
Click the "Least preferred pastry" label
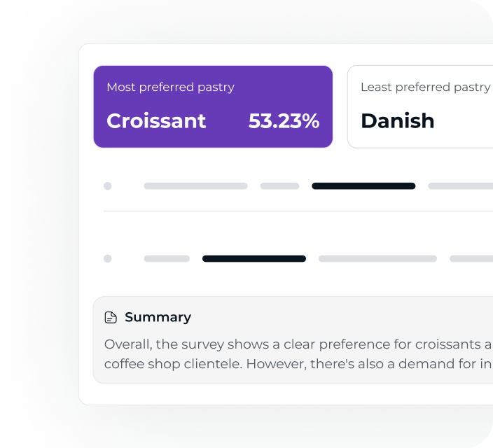point(425,87)
